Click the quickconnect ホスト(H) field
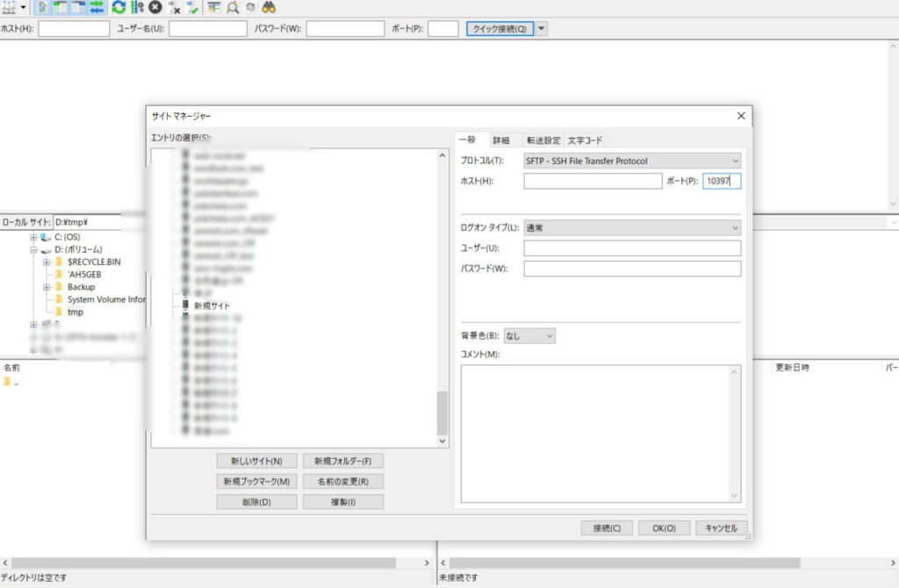899x588 pixels. tap(74, 29)
